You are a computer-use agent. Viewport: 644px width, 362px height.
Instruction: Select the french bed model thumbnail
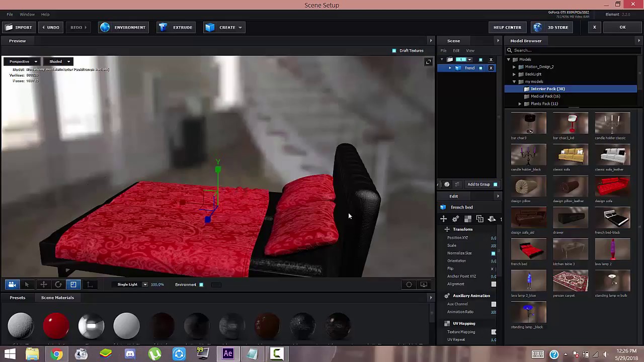click(528, 250)
